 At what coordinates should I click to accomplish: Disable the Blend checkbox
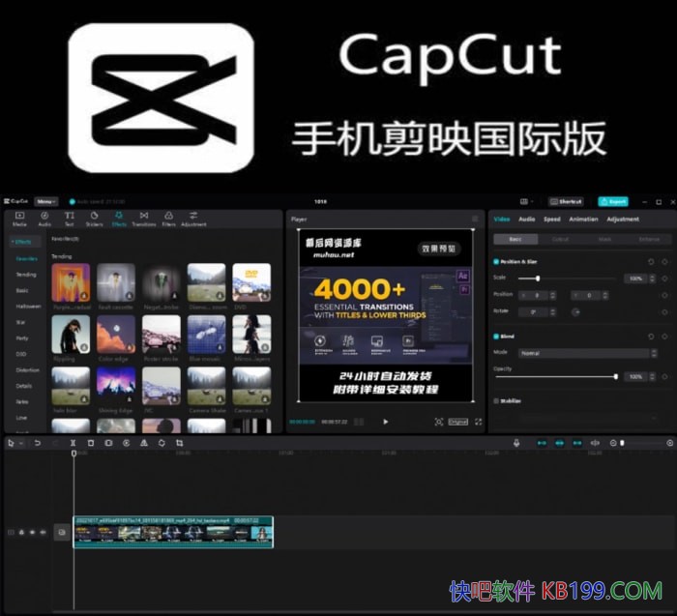click(496, 337)
